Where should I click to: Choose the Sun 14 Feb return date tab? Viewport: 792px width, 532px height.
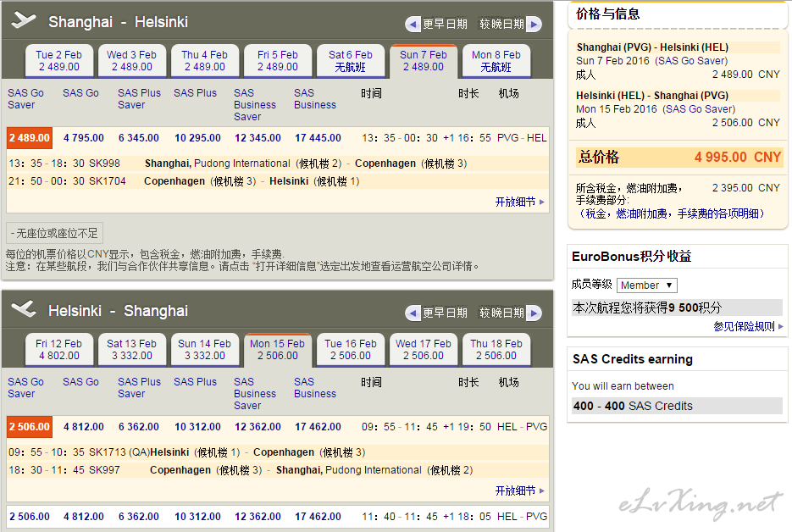tap(205, 350)
